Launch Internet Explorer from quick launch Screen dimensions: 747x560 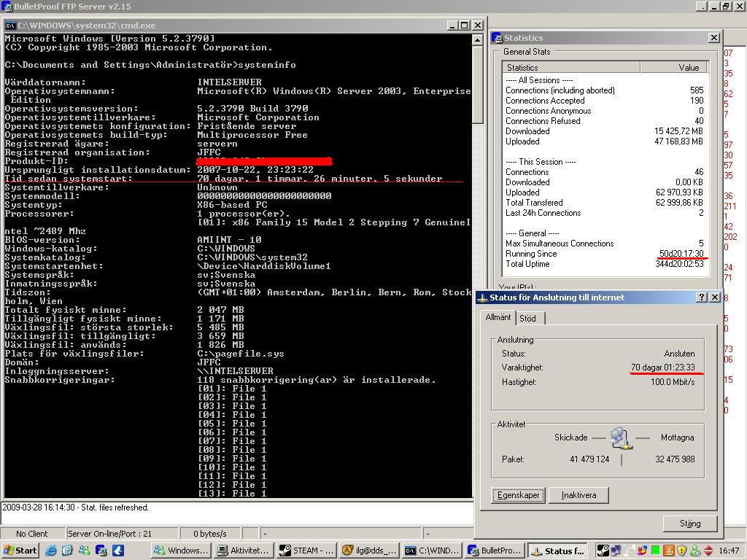(x=51, y=551)
